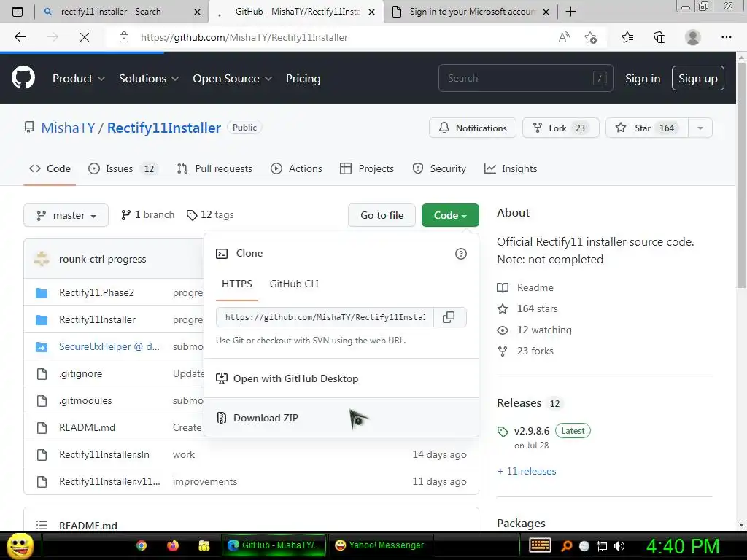
Task: Open the Favorites list icon
Action: pos(627,37)
